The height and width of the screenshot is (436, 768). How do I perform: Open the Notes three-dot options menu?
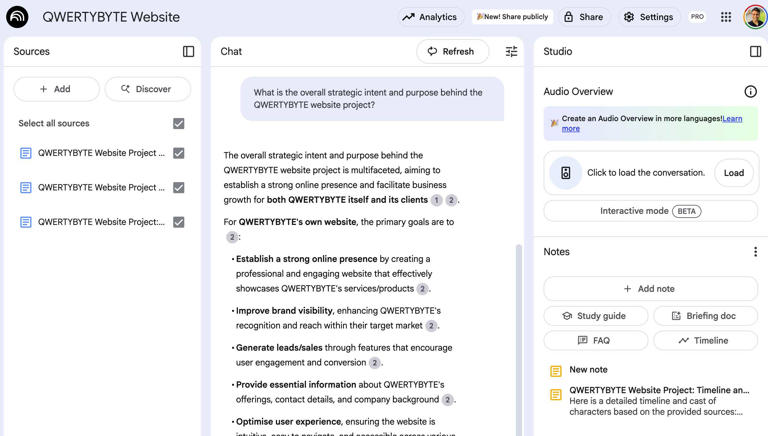click(755, 252)
